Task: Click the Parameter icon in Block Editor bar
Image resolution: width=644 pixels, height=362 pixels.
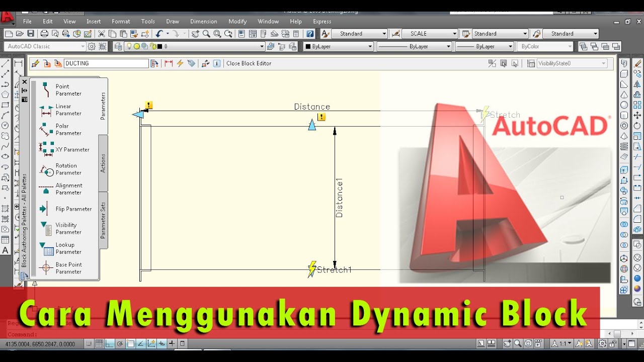Action: [x=169, y=63]
